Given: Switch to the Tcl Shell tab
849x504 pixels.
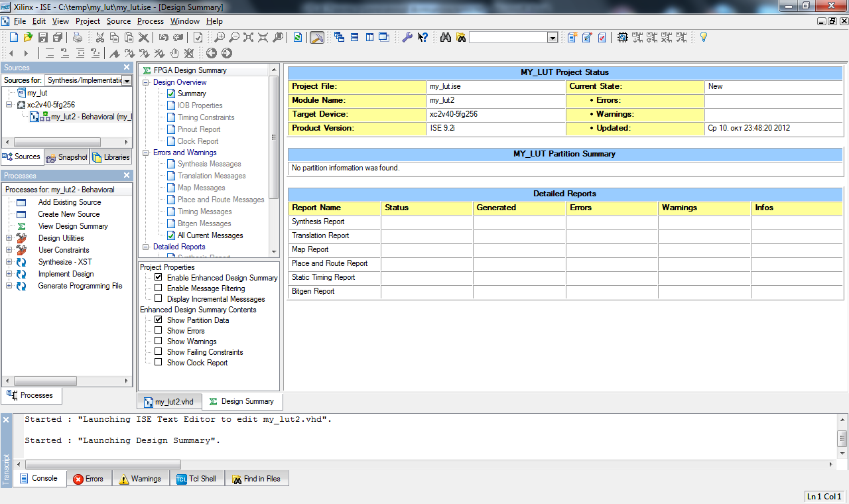Looking at the screenshot, I should pyautogui.click(x=197, y=479).
